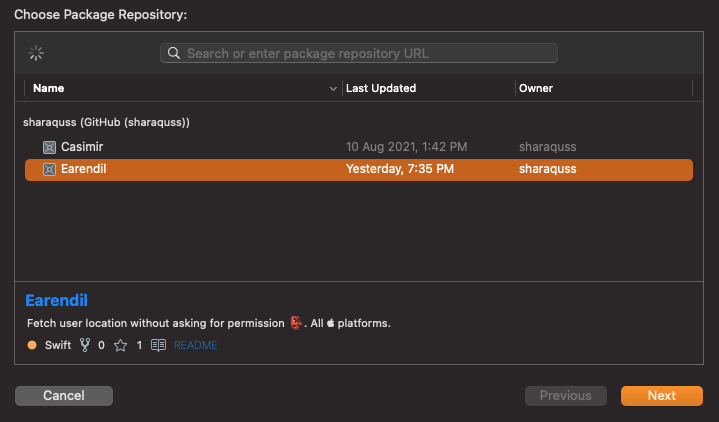Sort by the Name column header
Screen dimensions: 719x422
click(x=48, y=88)
